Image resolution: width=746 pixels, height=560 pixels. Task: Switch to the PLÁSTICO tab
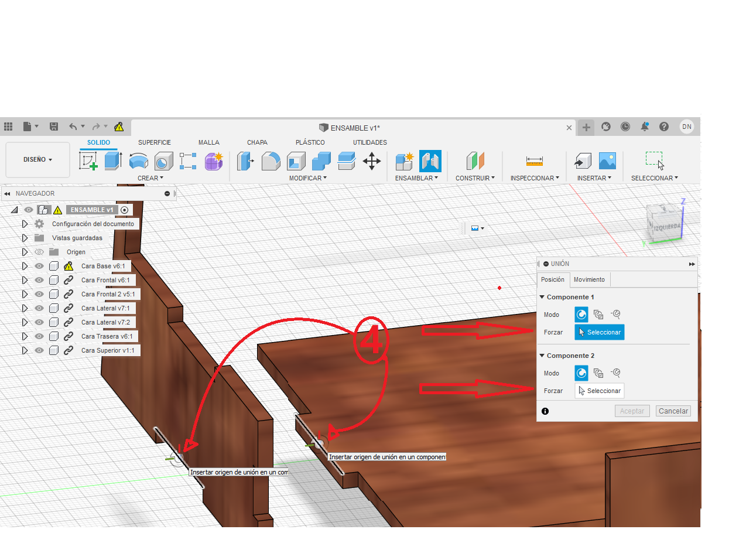310,142
